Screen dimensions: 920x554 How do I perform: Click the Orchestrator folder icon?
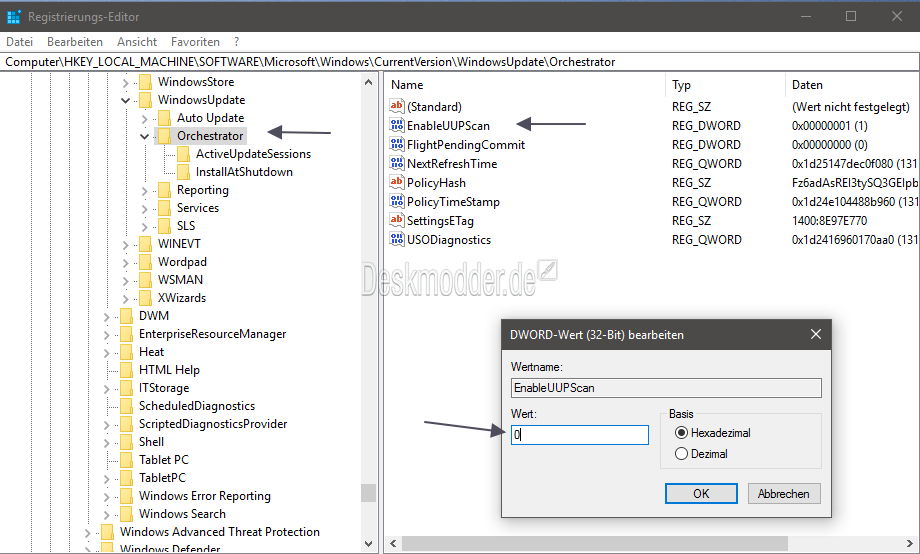pos(164,136)
